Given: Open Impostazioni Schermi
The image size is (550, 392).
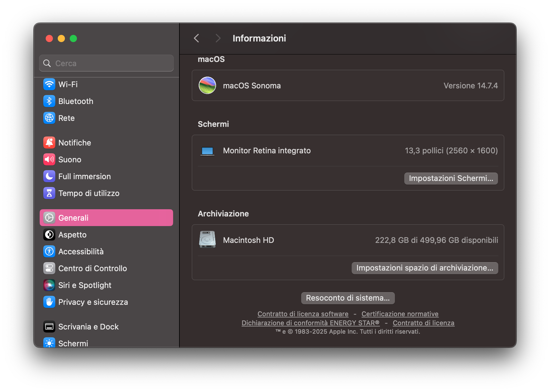Looking at the screenshot, I should pos(451,178).
